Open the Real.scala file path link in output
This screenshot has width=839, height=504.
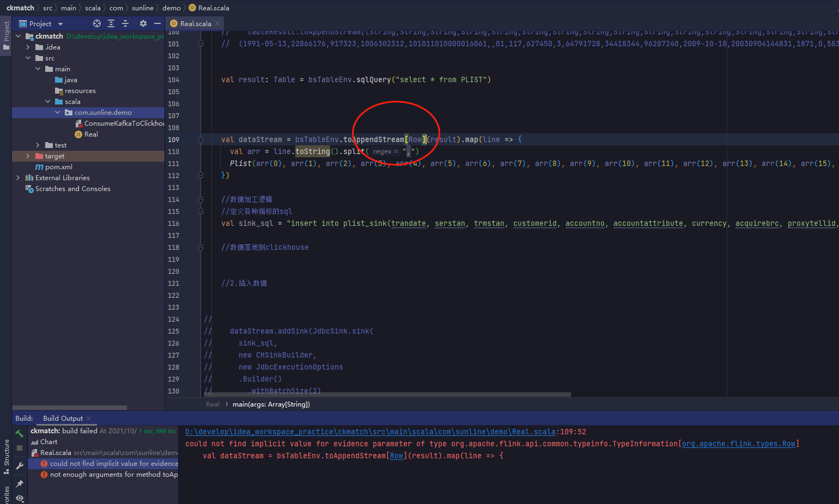coord(370,432)
